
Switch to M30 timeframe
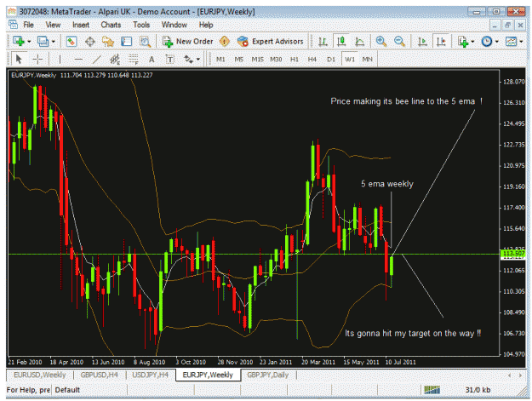pos(276,60)
